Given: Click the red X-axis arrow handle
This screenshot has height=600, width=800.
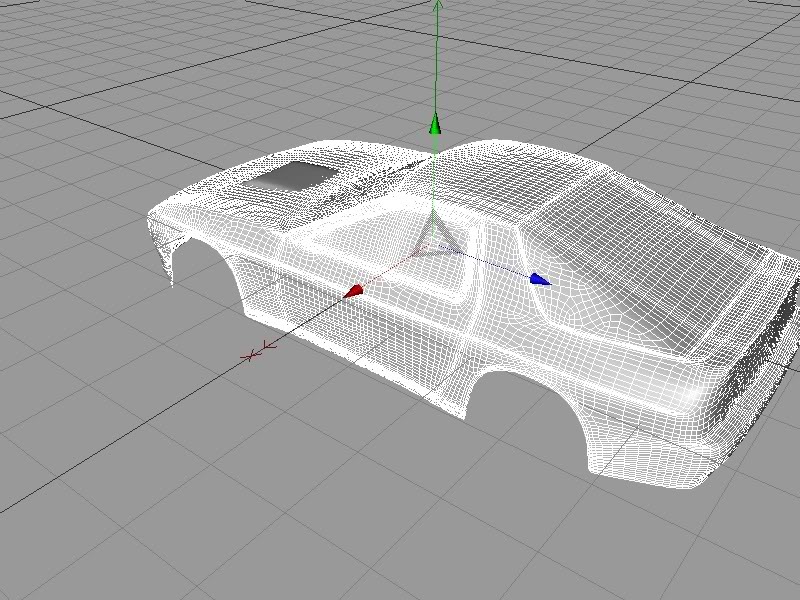Looking at the screenshot, I should [x=354, y=291].
